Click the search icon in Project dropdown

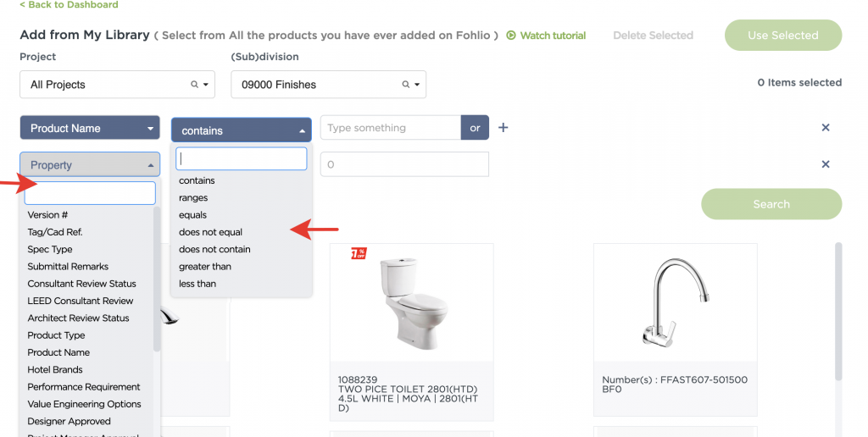coord(194,85)
